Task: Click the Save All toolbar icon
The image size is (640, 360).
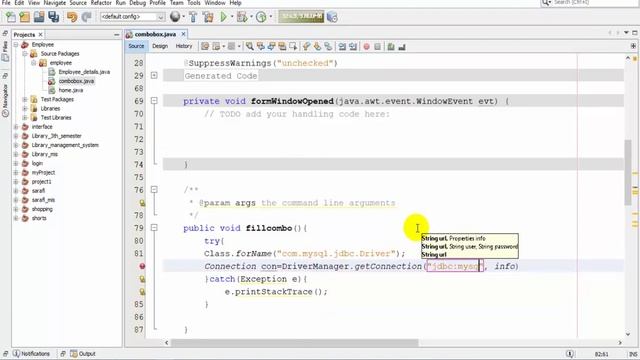Action: coord(53,17)
